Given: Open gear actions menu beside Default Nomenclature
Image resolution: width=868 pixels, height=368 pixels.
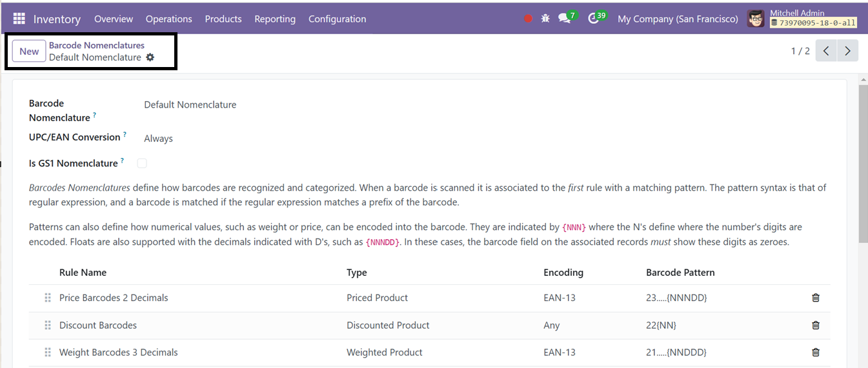Looking at the screenshot, I should 150,57.
